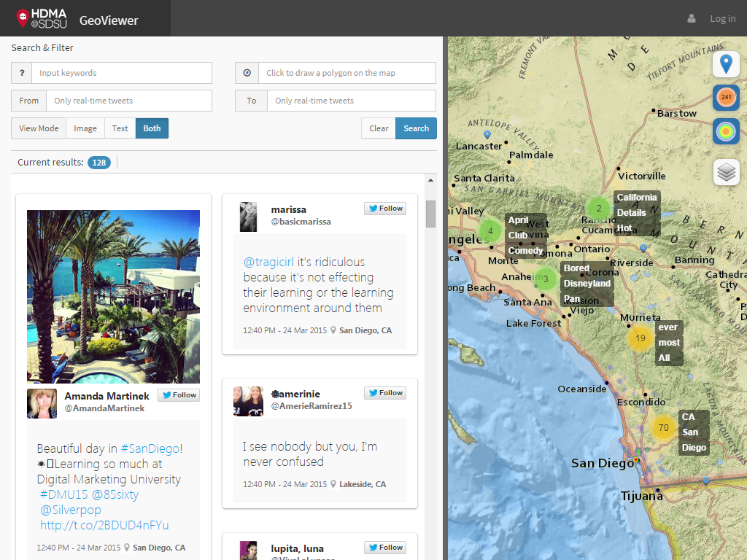
Task: Click the @AmandaMartinek handle
Action: click(104, 408)
